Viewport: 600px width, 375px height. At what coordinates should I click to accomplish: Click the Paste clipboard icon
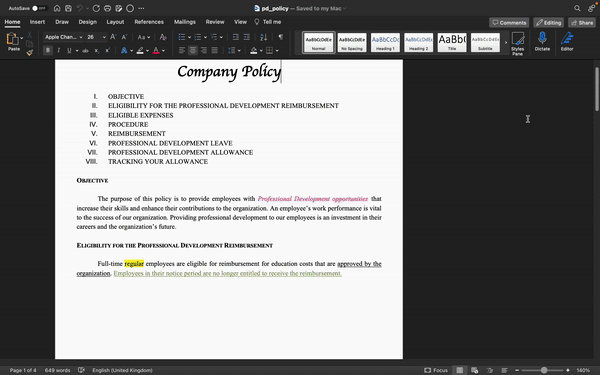pyautogui.click(x=13, y=39)
